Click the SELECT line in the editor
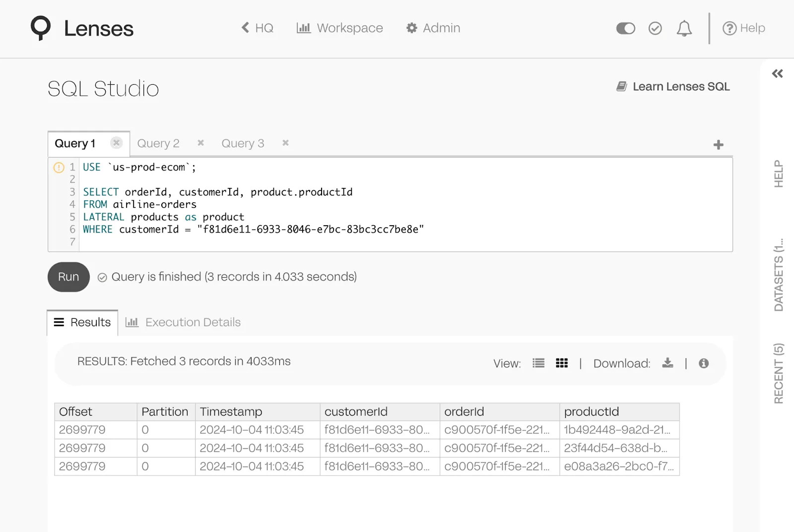The width and height of the screenshot is (794, 532). pyautogui.click(x=218, y=192)
